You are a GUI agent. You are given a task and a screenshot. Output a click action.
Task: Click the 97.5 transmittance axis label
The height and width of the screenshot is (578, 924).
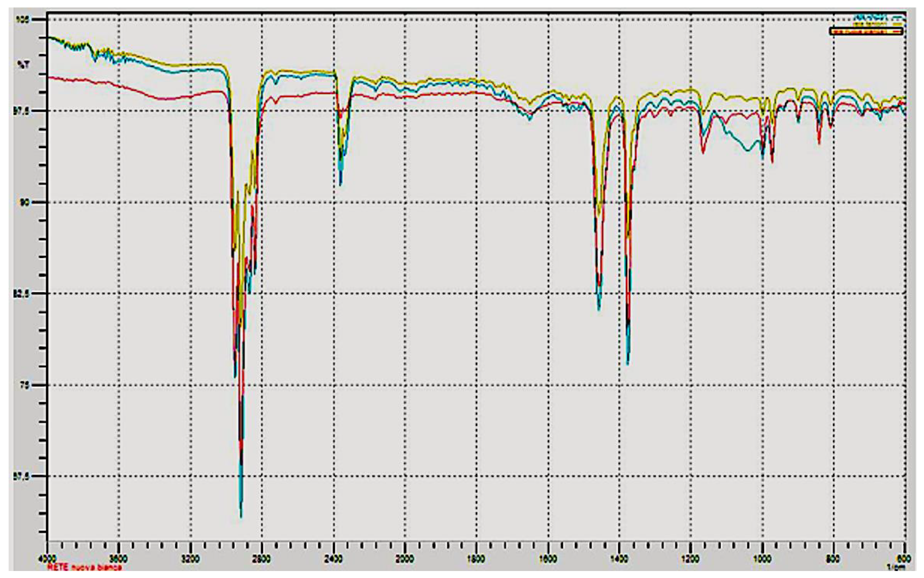tap(22, 111)
